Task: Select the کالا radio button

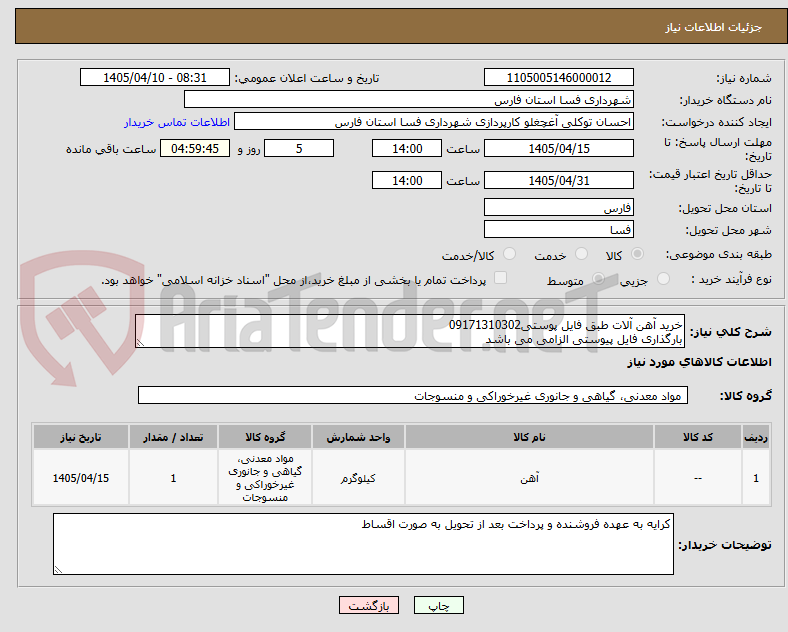Action: point(637,254)
